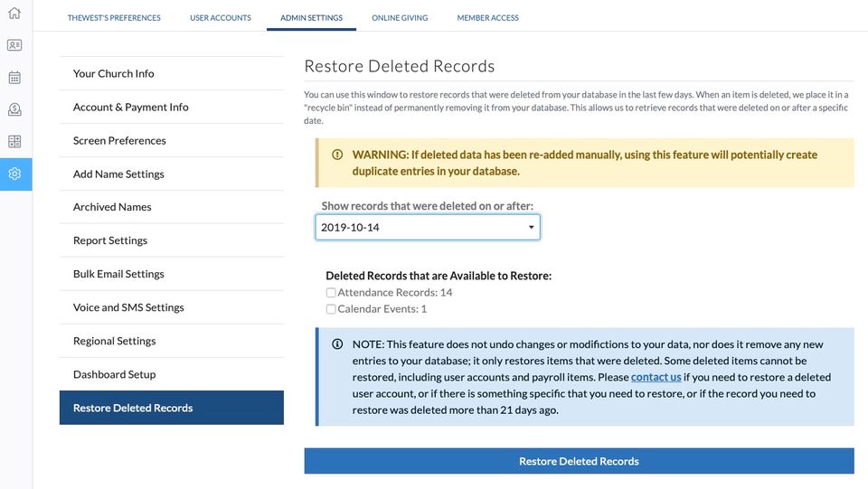The height and width of the screenshot is (489, 868).
Task: Switch to the Online Giving tab
Action: pos(400,18)
